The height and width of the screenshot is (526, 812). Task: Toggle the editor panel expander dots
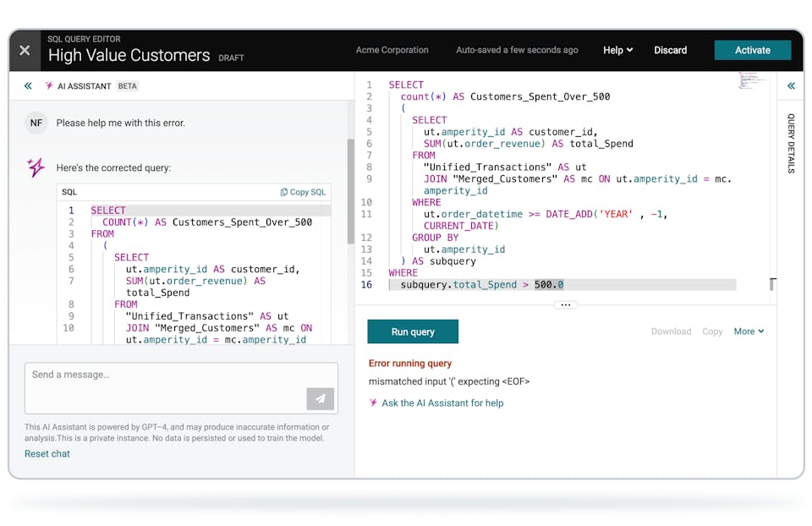tap(565, 304)
